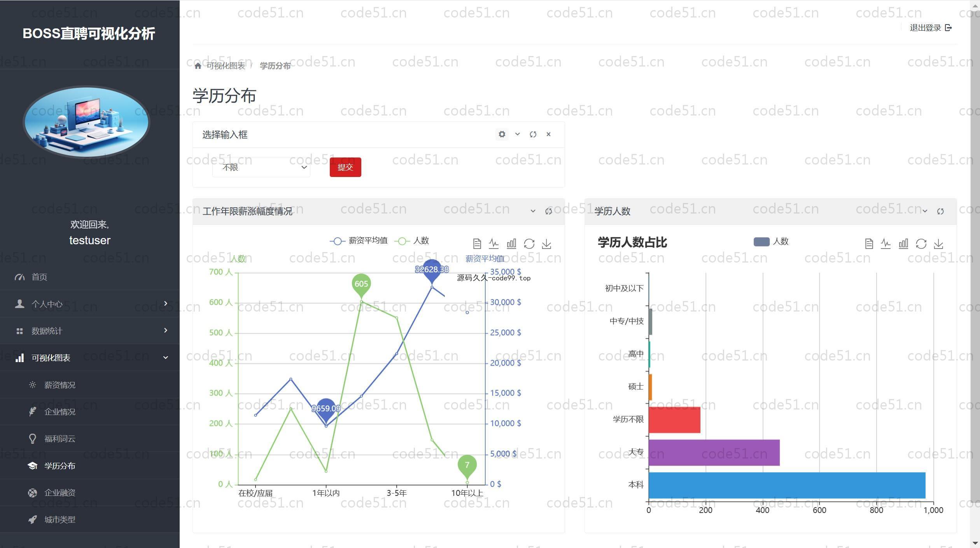Open data view in salary line chart
Image resolution: width=980 pixels, height=548 pixels.
click(477, 244)
